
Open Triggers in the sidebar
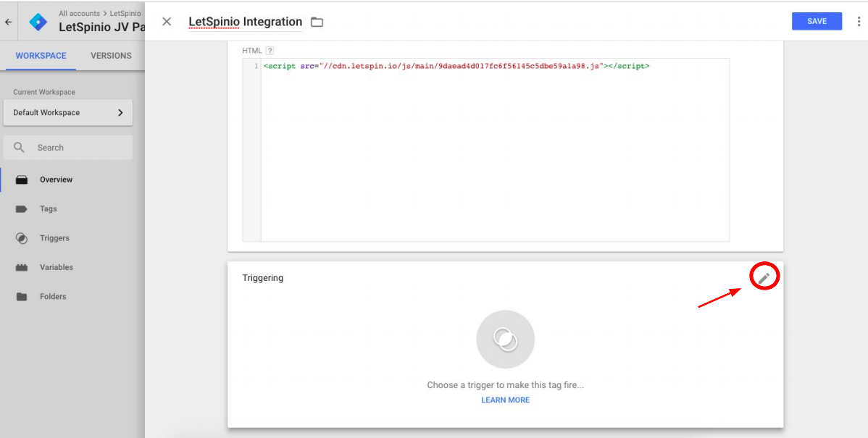coord(54,238)
